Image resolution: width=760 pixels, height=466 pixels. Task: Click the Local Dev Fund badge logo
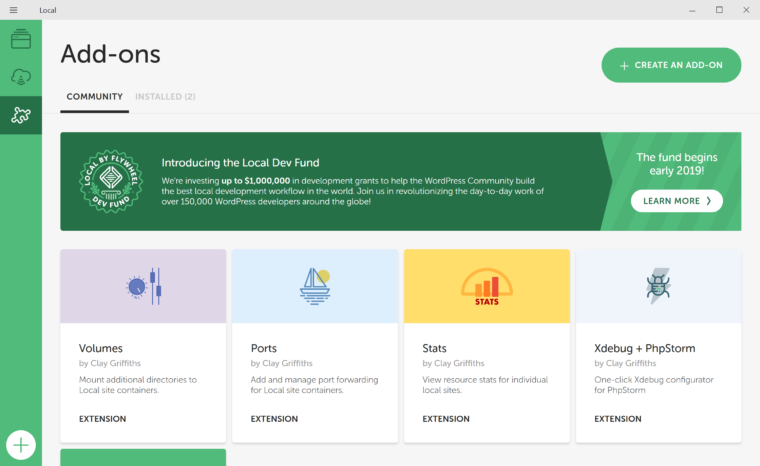click(x=111, y=181)
